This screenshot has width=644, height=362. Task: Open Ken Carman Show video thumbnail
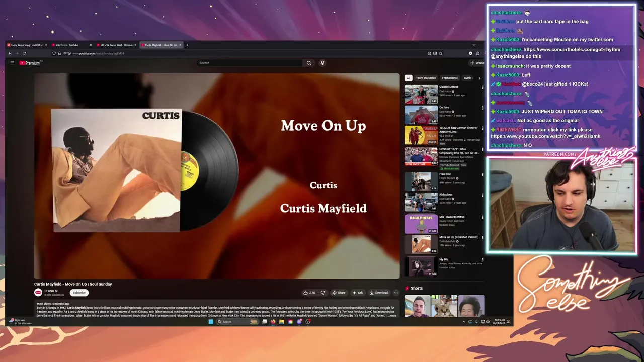(x=421, y=135)
